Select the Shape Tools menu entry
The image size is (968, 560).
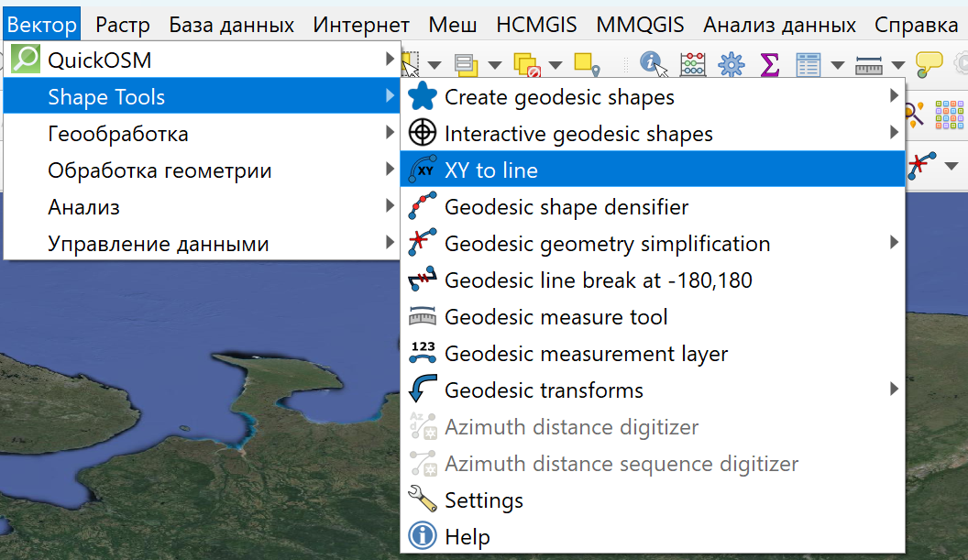tap(202, 96)
